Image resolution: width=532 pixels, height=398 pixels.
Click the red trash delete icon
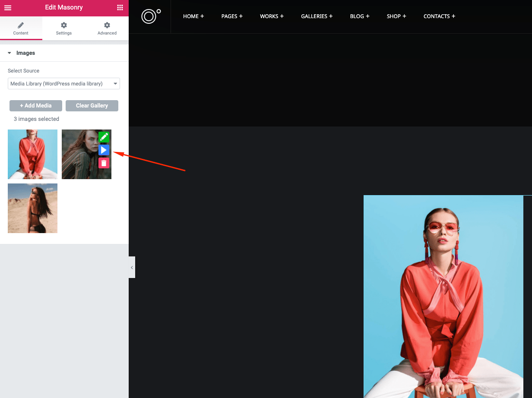pyautogui.click(x=104, y=163)
